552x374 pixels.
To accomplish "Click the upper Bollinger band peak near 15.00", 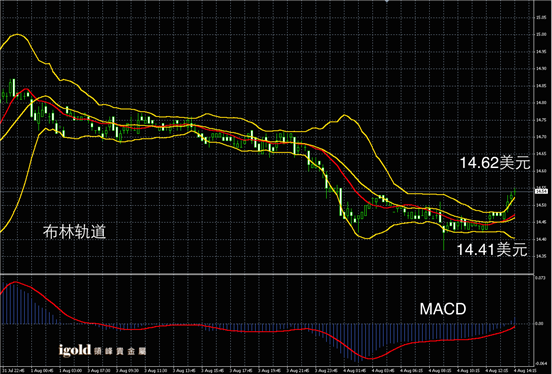I will pos(17,35).
